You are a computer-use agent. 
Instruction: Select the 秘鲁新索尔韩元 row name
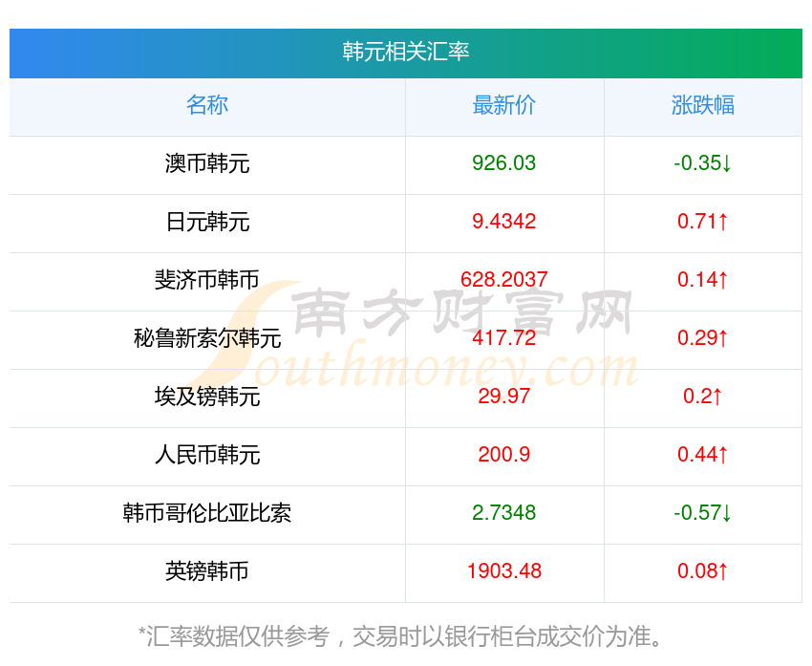[x=207, y=338]
